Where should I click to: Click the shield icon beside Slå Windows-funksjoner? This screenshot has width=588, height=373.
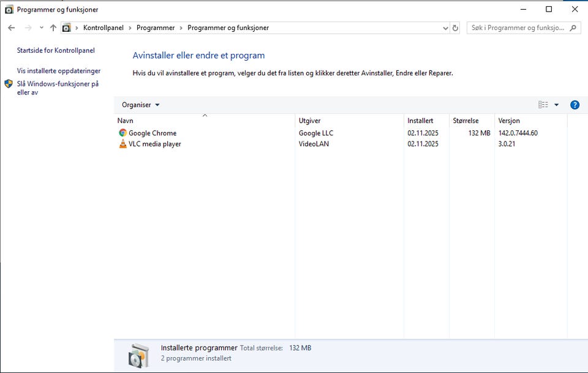pyautogui.click(x=9, y=83)
